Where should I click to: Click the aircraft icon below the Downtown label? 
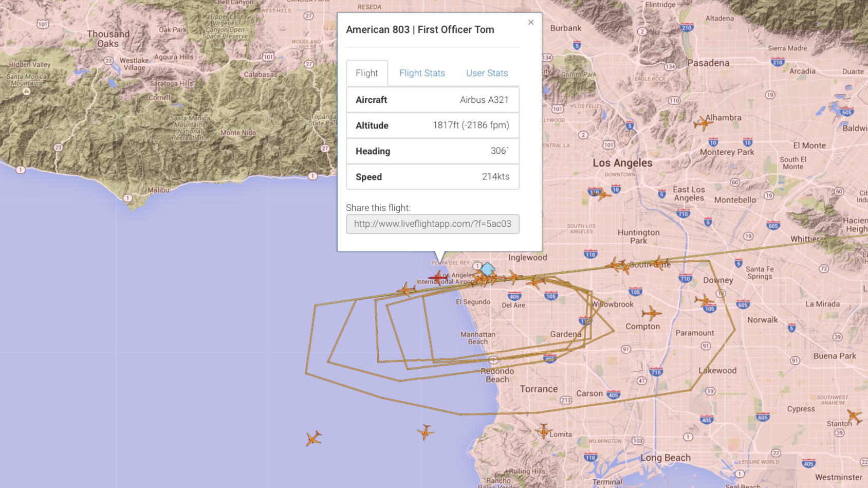pos(601,194)
